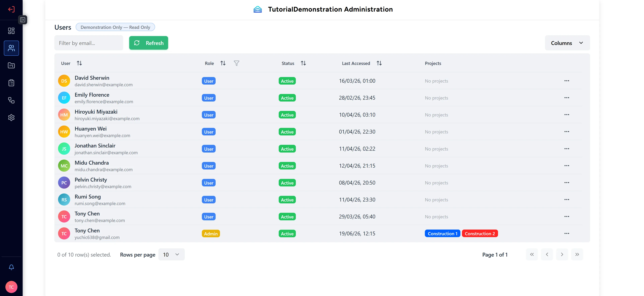Open actions menu for yuchic638@gmail.com row
Screen dimensions: 644x296
coord(566,234)
